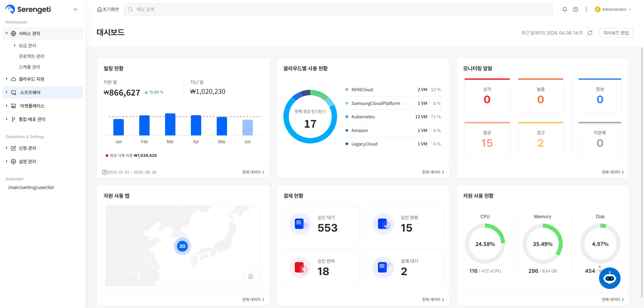
Task: Open the Administrator account dropdown
Action: coord(613,9)
